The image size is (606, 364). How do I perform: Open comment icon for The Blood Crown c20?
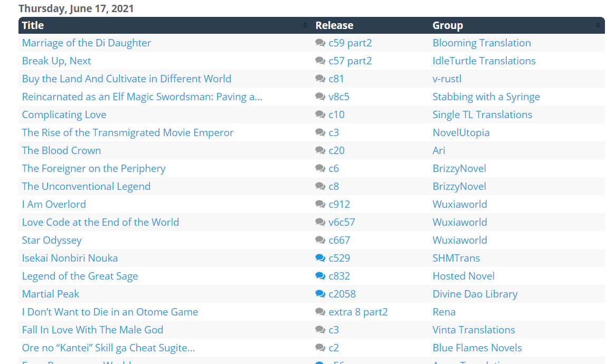tap(320, 150)
